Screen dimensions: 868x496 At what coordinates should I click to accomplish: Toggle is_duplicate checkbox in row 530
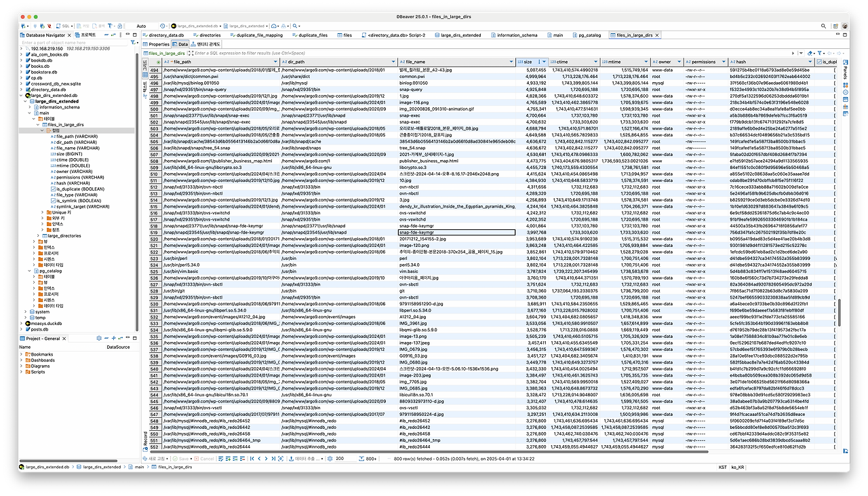tap(835, 303)
